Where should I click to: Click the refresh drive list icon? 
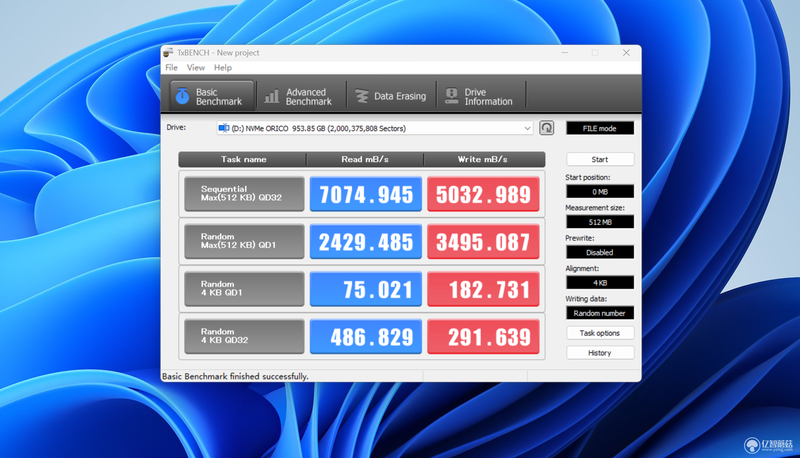tap(546, 128)
